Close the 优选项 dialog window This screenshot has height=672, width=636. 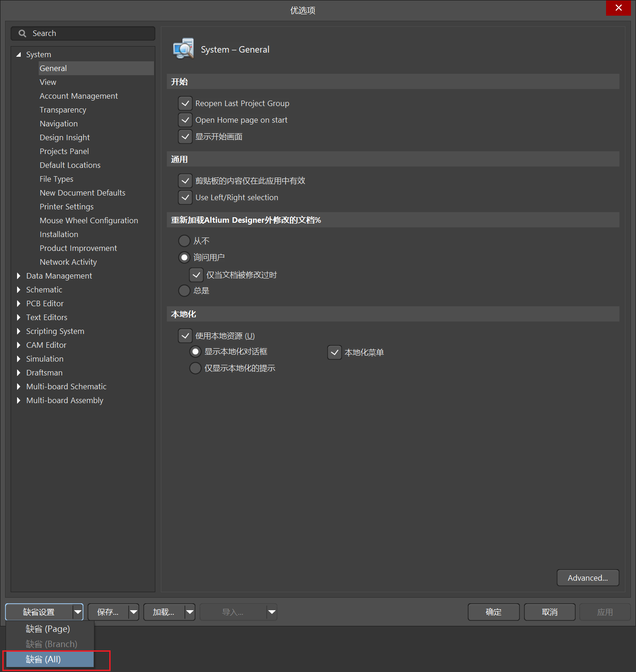pos(618,8)
